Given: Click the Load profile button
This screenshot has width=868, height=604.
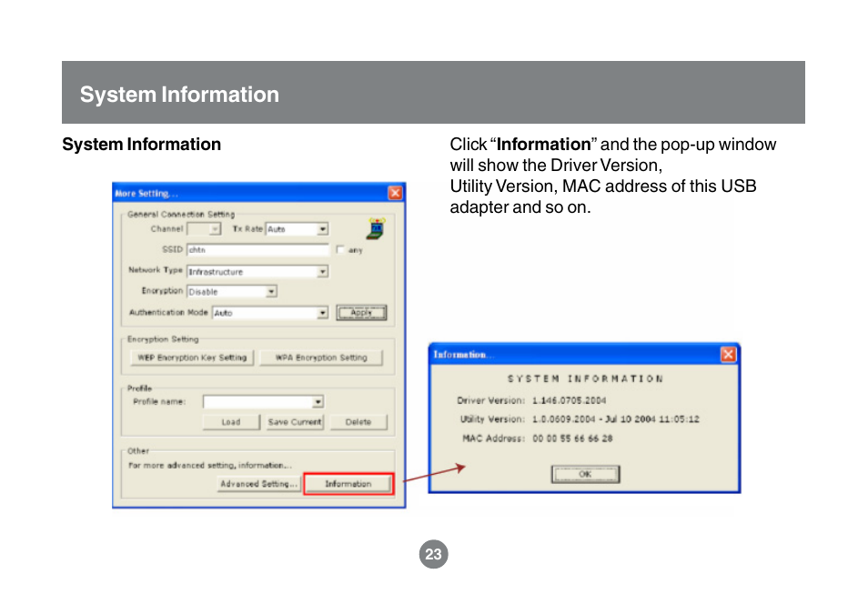Looking at the screenshot, I should click(231, 422).
